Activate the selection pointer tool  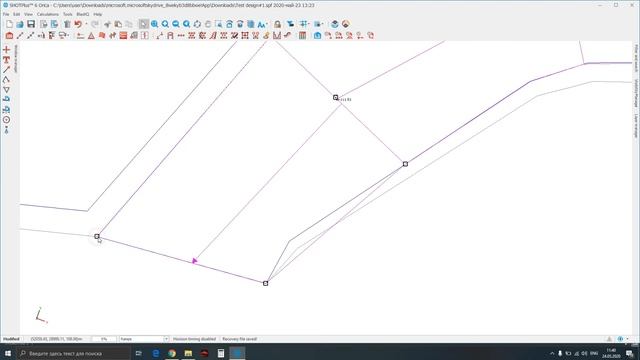coord(143,24)
